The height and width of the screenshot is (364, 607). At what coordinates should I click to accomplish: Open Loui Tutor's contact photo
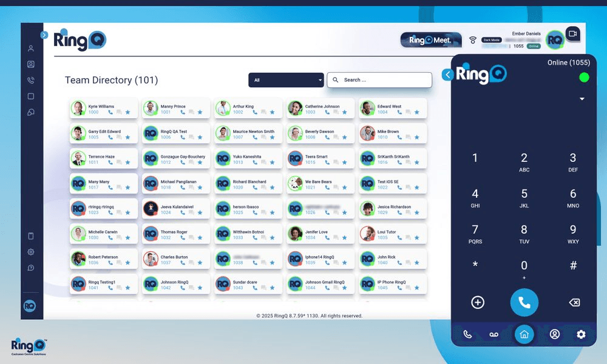point(367,234)
